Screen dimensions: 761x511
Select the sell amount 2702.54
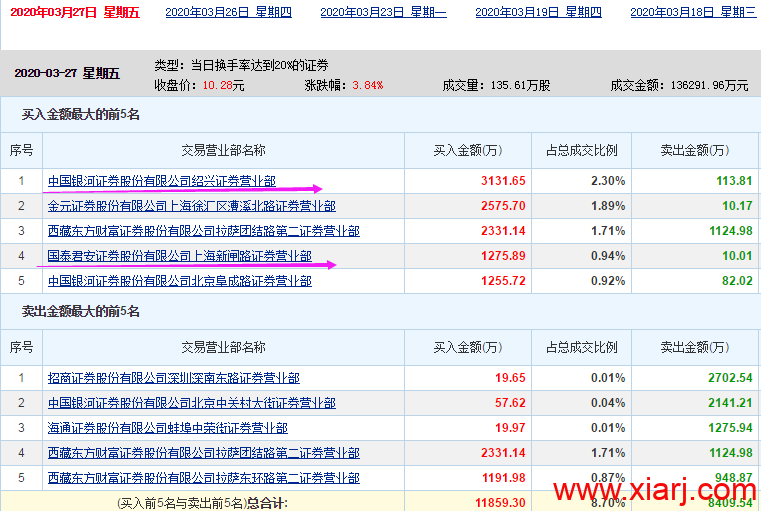pos(730,378)
